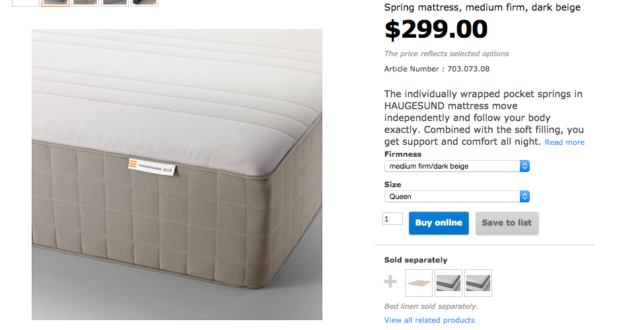Select the orange-outlined gallery thumbnail

pos(55,3)
